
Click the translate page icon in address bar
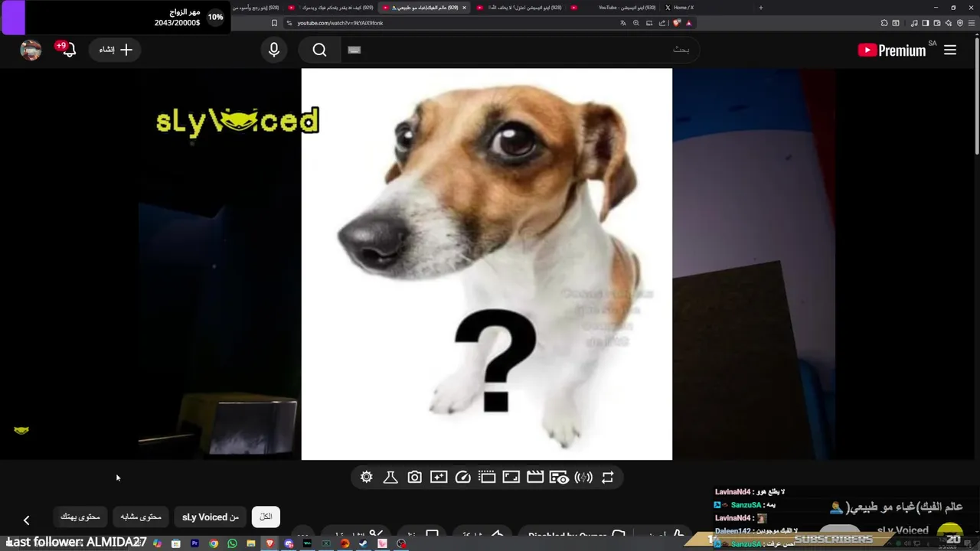click(623, 23)
